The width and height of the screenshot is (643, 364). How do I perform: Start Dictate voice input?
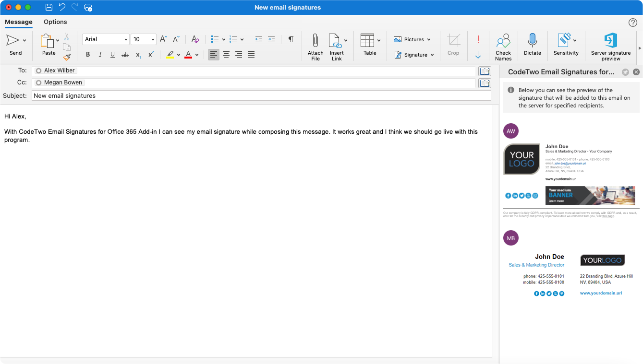coord(532,46)
